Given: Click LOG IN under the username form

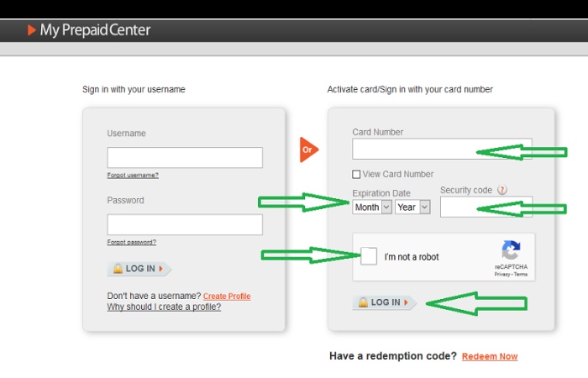Looking at the screenshot, I should click(x=139, y=269).
